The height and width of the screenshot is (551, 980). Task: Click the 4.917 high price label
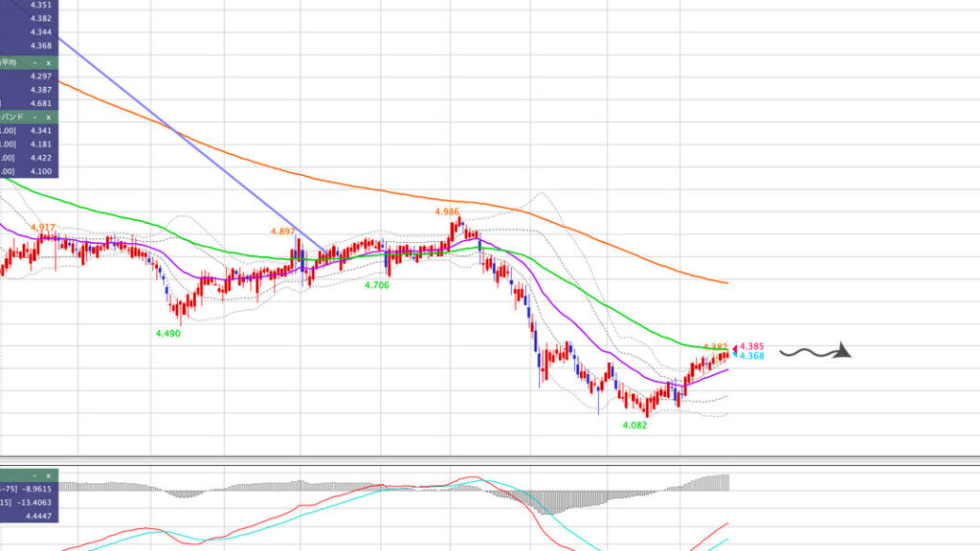(x=43, y=228)
